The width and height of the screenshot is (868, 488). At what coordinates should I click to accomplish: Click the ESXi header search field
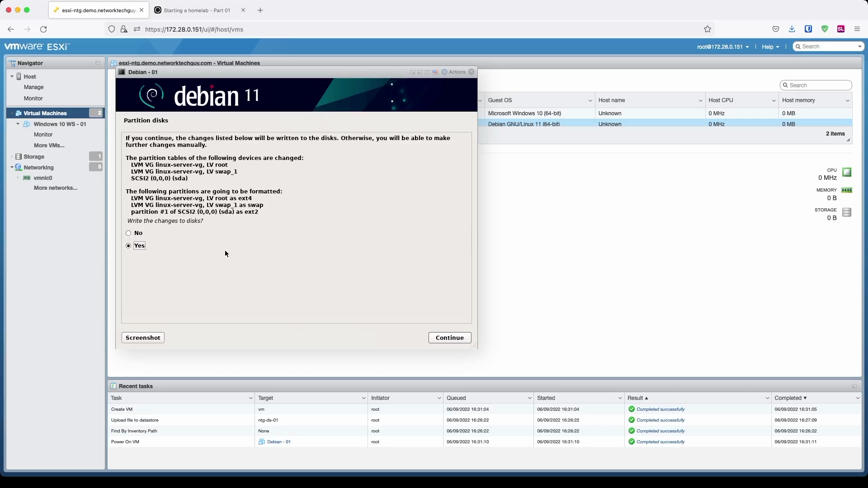829,47
